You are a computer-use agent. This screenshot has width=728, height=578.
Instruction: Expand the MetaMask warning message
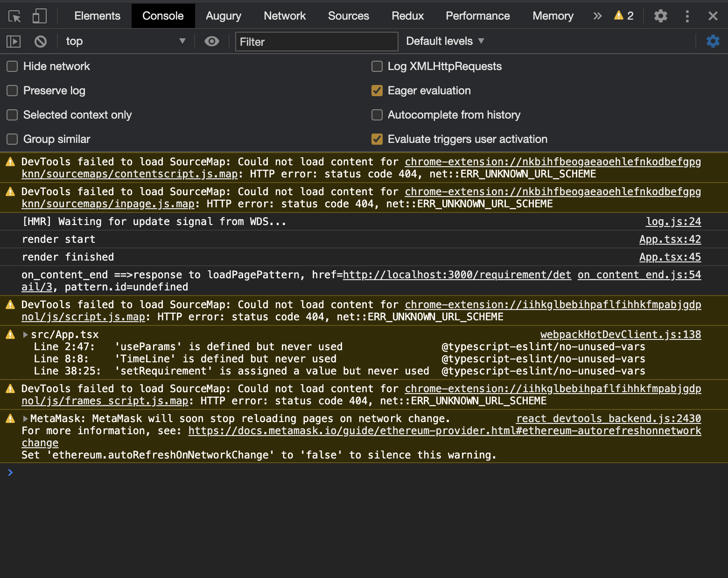26,419
